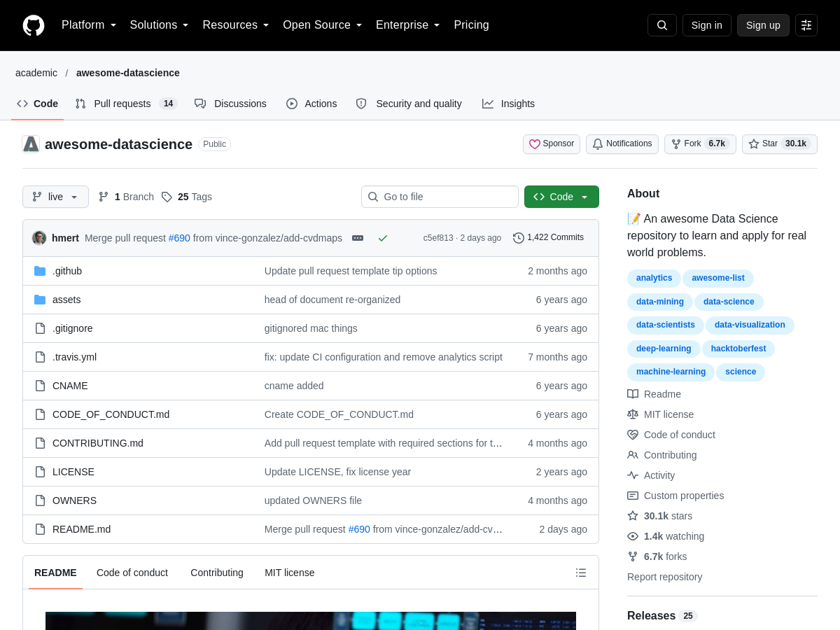
Task: Expand the Resources menu
Action: (x=236, y=25)
